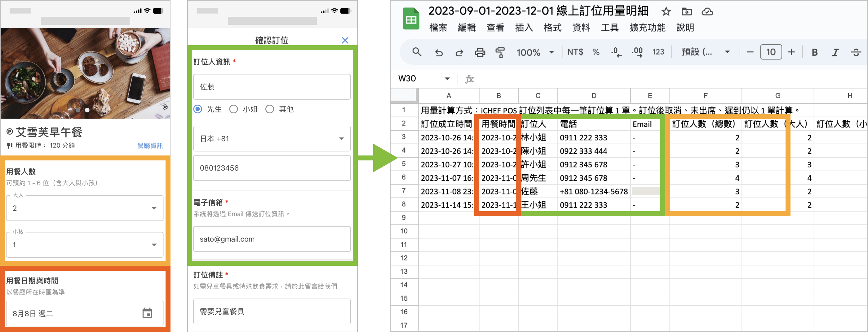Open the 大人 adult count dropdown

(x=85, y=208)
